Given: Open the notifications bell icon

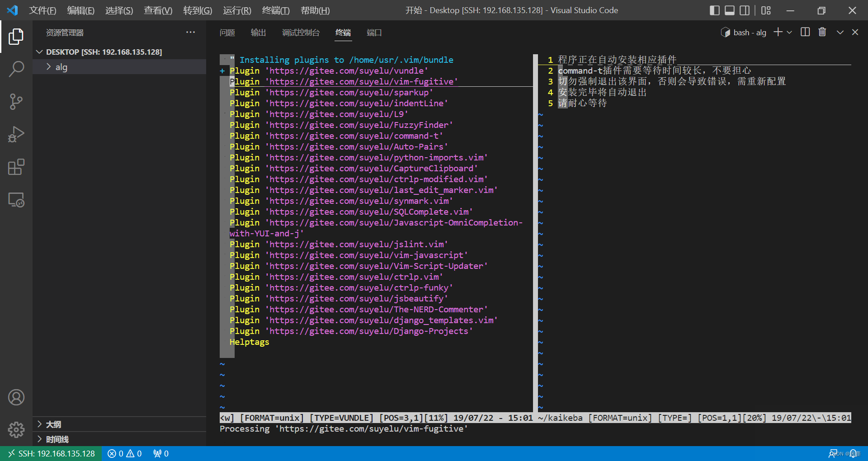Looking at the screenshot, I should pyautogui.click(x=854, y=453).
